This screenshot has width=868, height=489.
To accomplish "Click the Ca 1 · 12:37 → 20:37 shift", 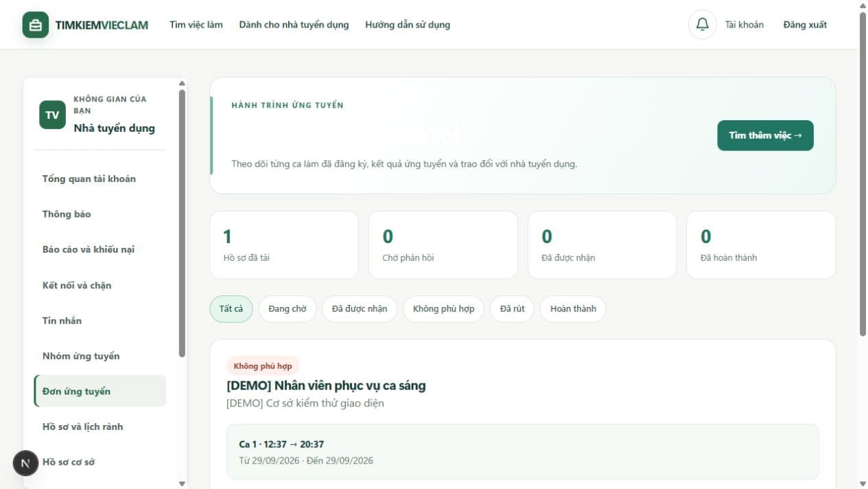I will pyautogui.click(x=523, y=451).
